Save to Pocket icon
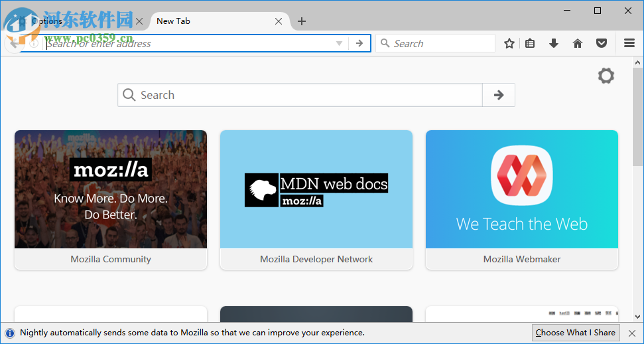This screenshot has width=644, height=344. [602, 43]
